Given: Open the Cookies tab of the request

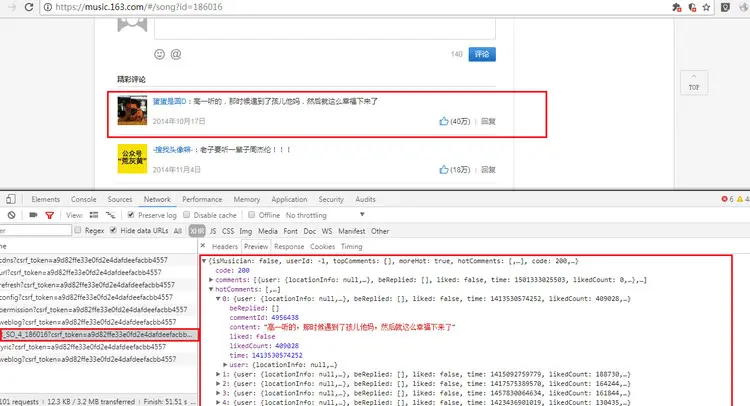Looking at the screenshot, I should [322, 247].
